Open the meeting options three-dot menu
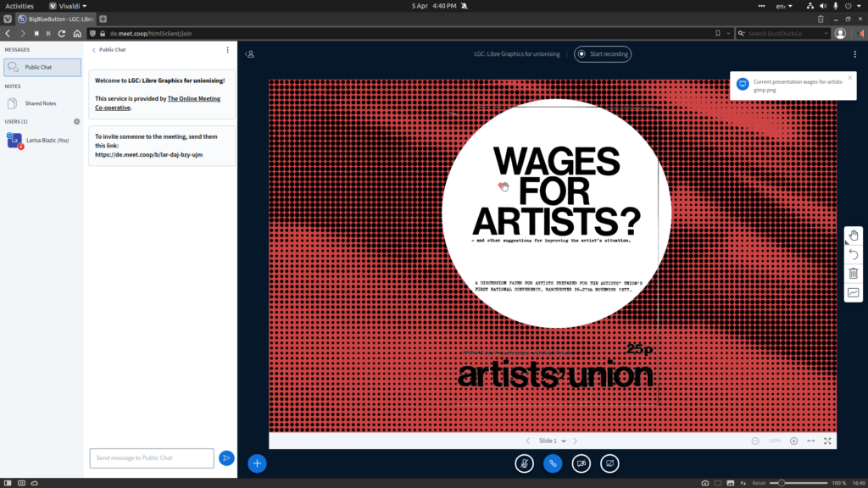The width and height of the screenshot is (868, 488). [x=854, y=54]
